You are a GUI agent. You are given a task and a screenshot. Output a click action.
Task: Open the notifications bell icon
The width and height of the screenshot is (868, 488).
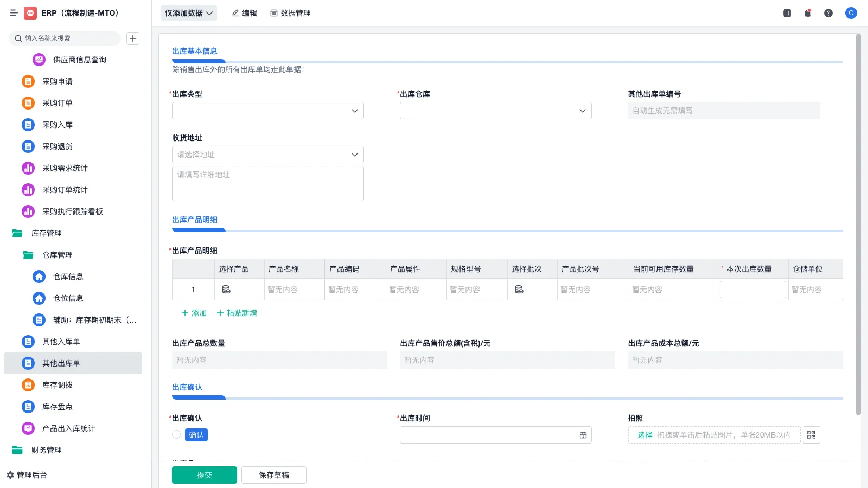(x=807, y=13)
